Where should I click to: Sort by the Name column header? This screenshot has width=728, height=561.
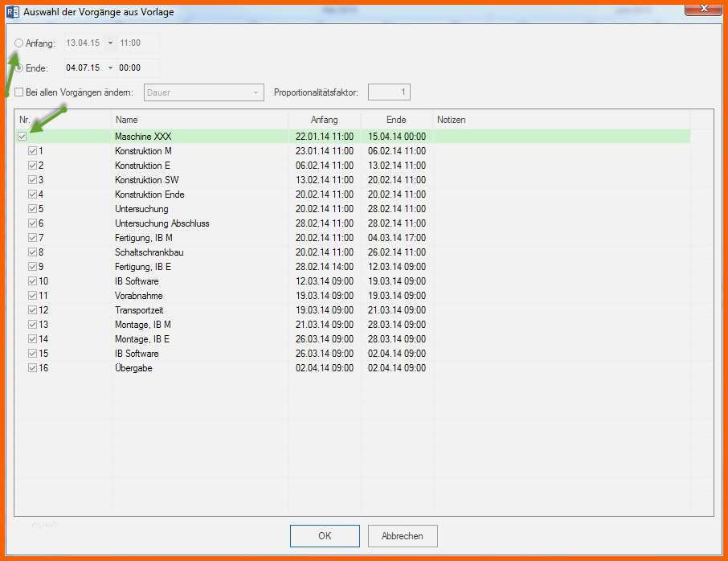pos(200,120)
